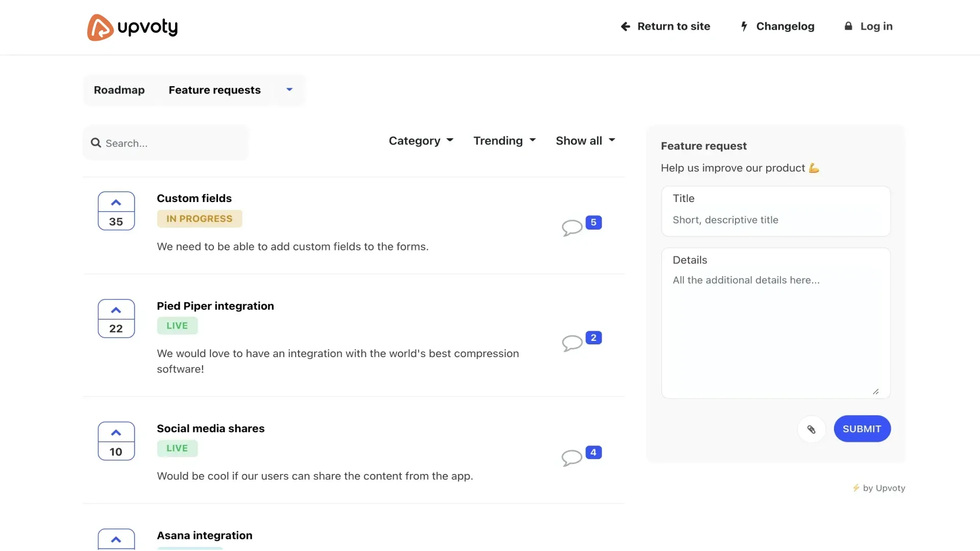
Task: Open the Trending sort dropdown
Action: (504, 140)
